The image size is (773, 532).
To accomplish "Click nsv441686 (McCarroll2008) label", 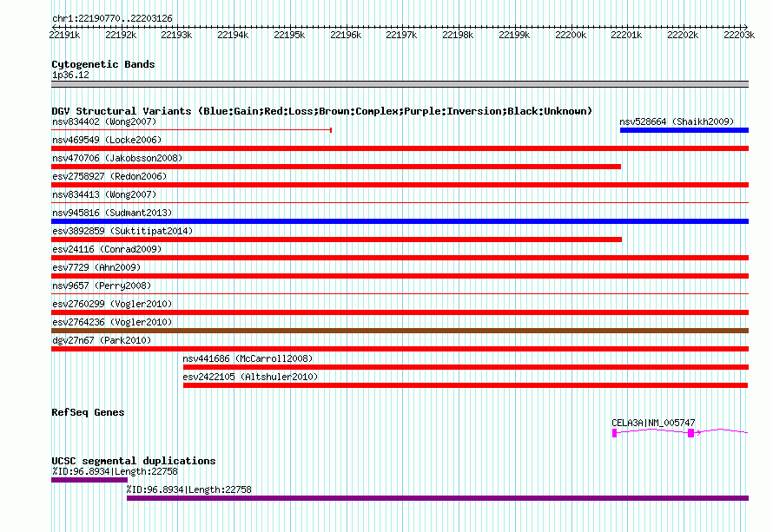I will tap(248, 358).
